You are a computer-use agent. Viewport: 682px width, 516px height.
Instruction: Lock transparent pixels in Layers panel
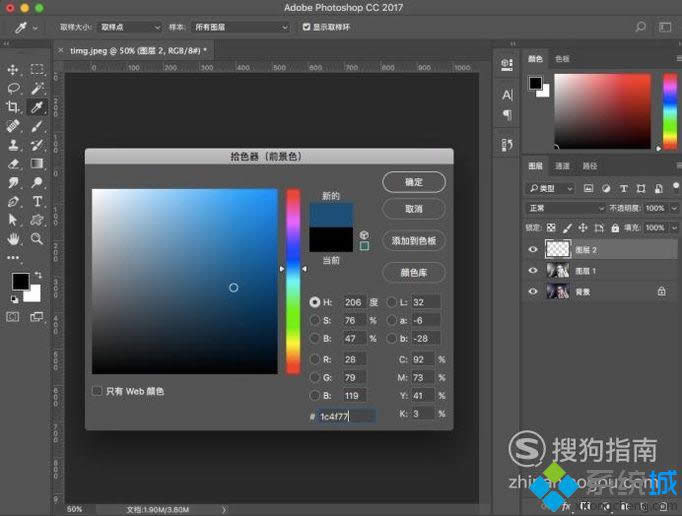click(551, 228)
